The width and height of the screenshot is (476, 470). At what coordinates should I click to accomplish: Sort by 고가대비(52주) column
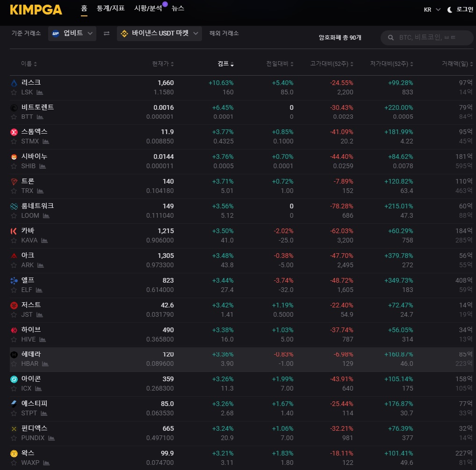(x=332, y=64)
